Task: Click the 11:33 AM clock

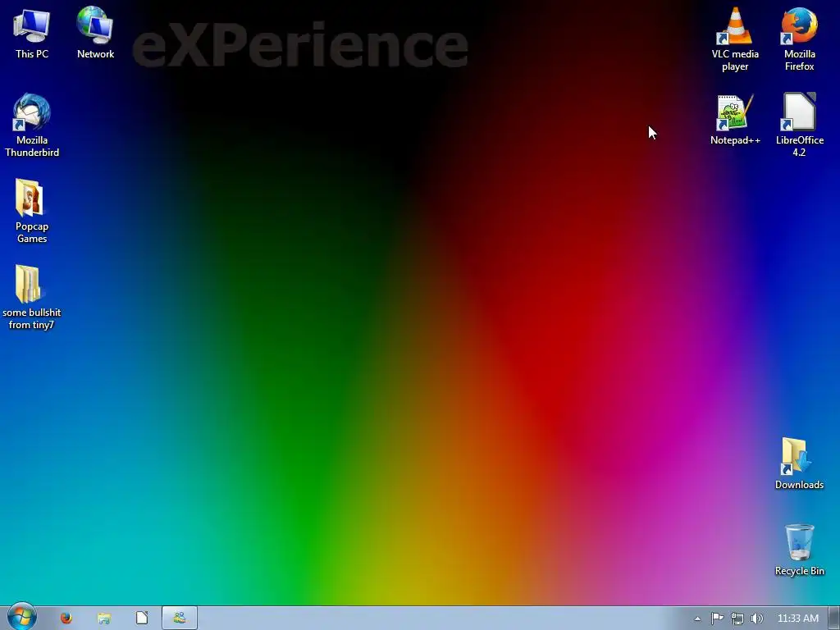Action: click(797, 619)
